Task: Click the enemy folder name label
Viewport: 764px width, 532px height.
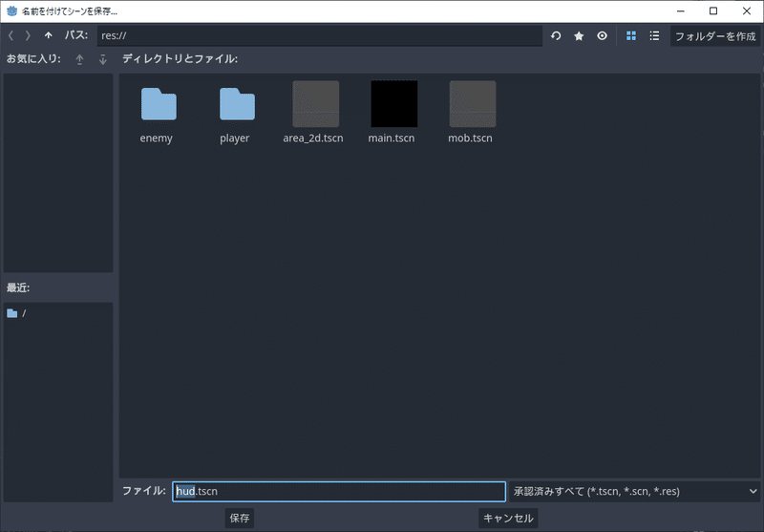Action: coord(156,138)
